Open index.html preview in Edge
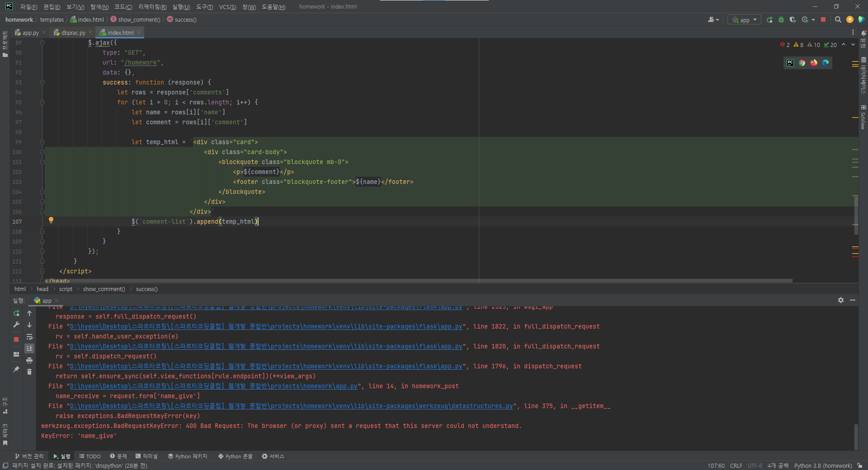The width and height of the screenshot is (868, 470). pyautogui.click(x=826, y=63)
